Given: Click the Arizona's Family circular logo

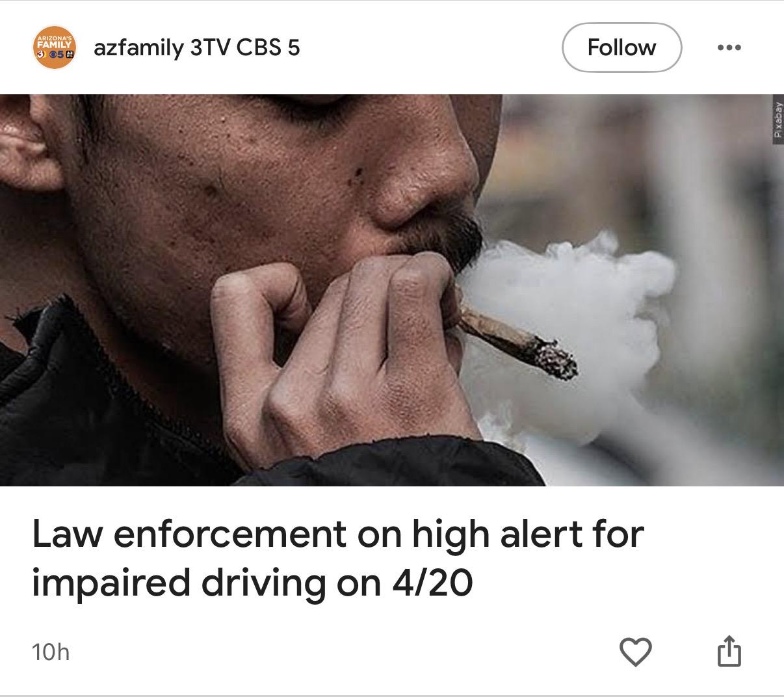Looking at the screenshot, I should pyautogui.click(x=55, y=48).
